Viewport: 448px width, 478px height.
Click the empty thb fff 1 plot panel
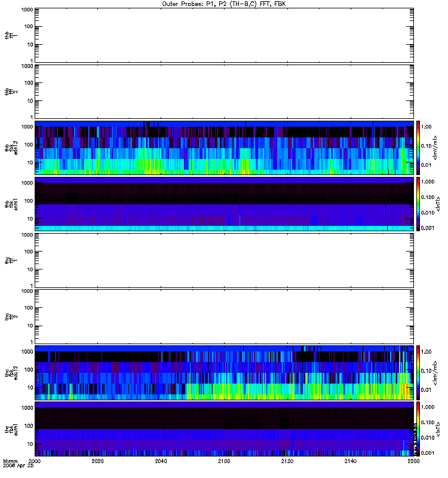click(x=224, y=35)
